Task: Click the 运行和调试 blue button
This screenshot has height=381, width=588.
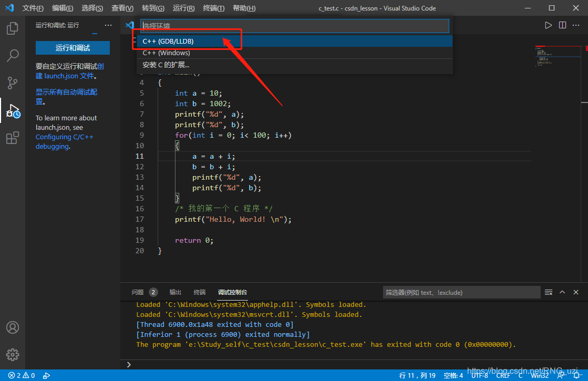Action: point(73,48)
